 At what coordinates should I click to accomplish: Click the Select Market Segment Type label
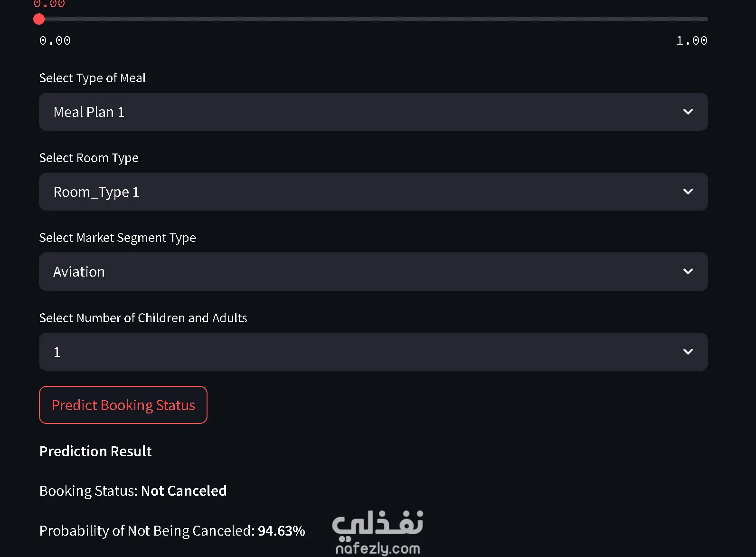[117, 238]
